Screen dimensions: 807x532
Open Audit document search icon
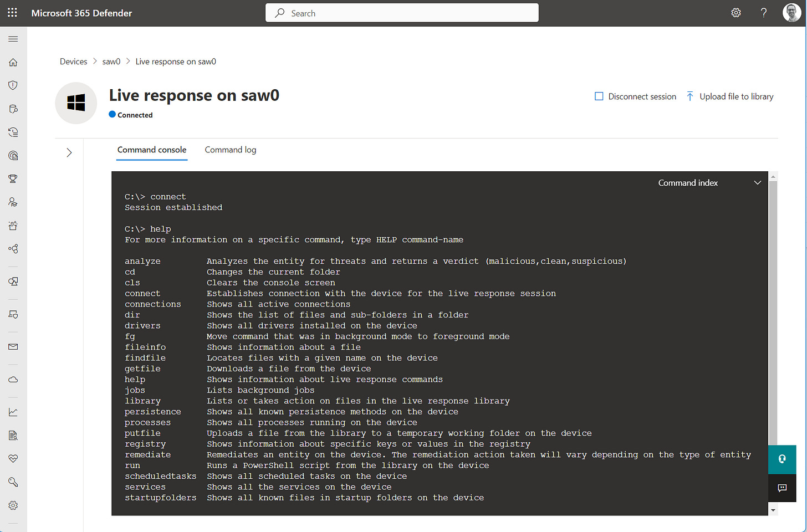click(13, 435)
